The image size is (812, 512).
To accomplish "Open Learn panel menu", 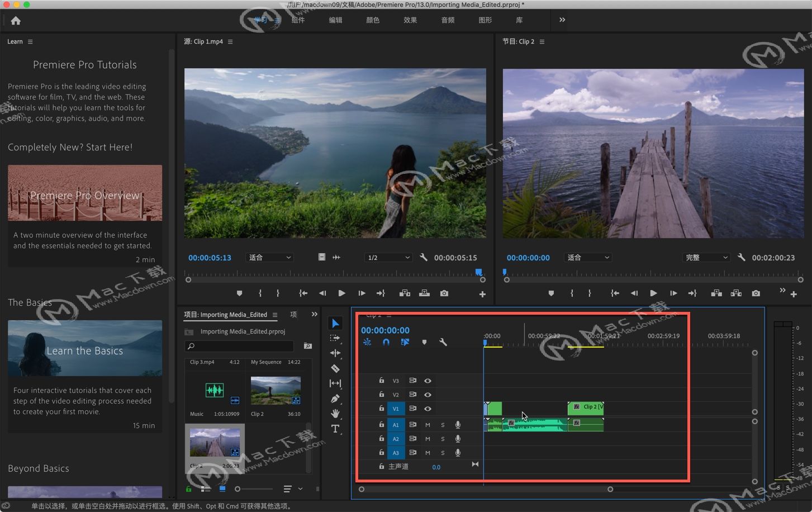I will [30, 42].
